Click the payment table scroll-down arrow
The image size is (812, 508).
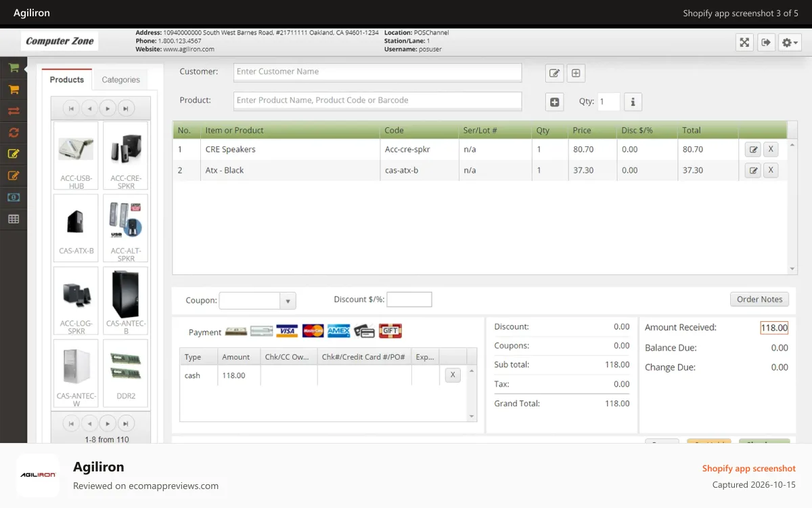pos(472,417)
